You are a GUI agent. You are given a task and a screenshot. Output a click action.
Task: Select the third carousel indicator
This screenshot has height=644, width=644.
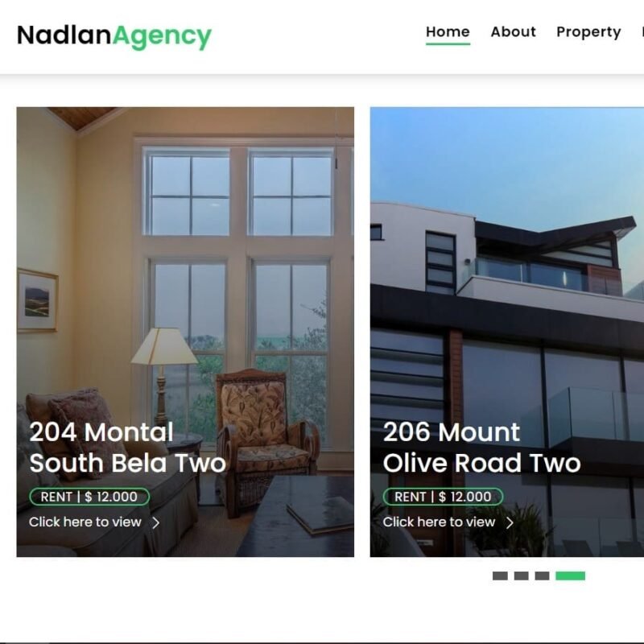(542, 576)
